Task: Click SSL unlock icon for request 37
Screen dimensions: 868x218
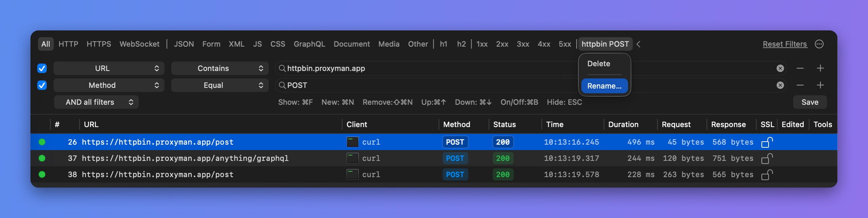Action: [767, 159]
